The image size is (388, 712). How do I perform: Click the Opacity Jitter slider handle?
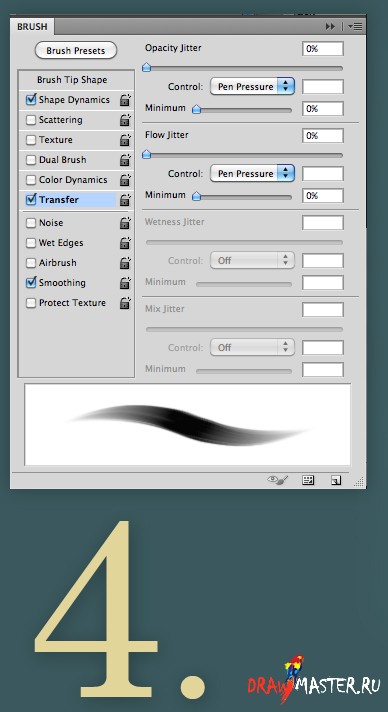click(x=146, y=68)
